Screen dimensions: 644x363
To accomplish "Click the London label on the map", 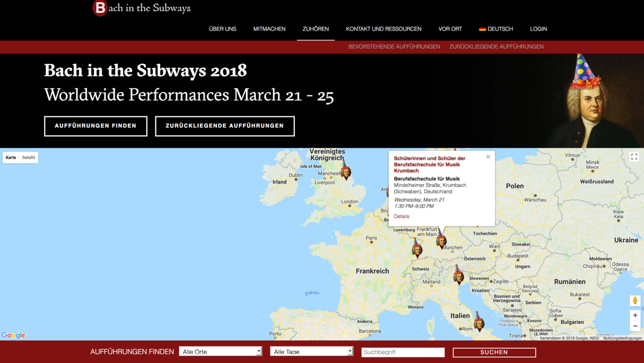I will click(350, 202).
